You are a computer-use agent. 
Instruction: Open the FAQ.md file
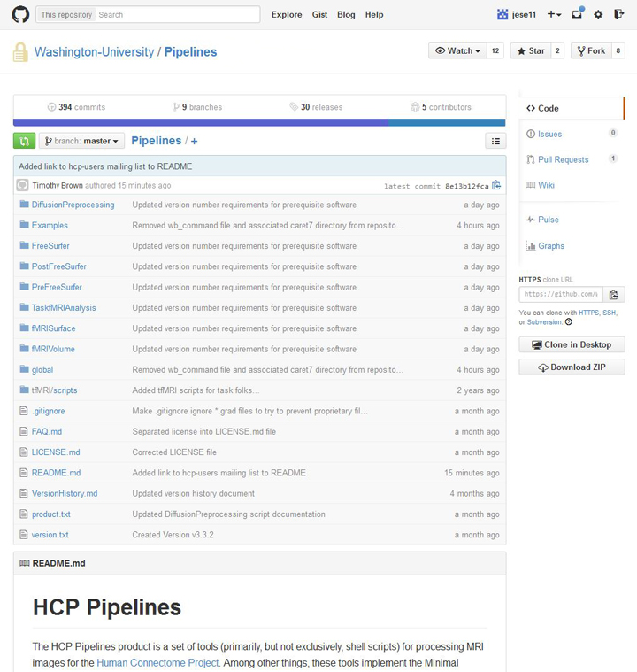click(47, 431)
